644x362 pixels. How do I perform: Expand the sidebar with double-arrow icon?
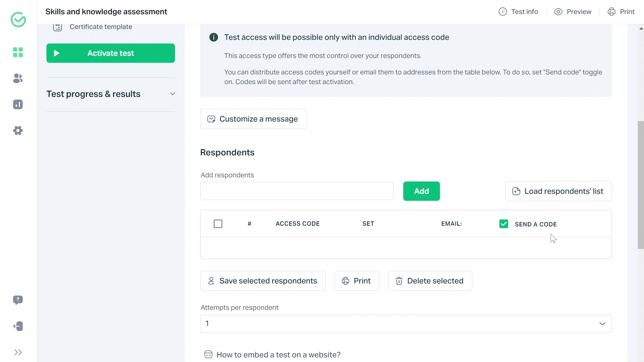[18, 352]
